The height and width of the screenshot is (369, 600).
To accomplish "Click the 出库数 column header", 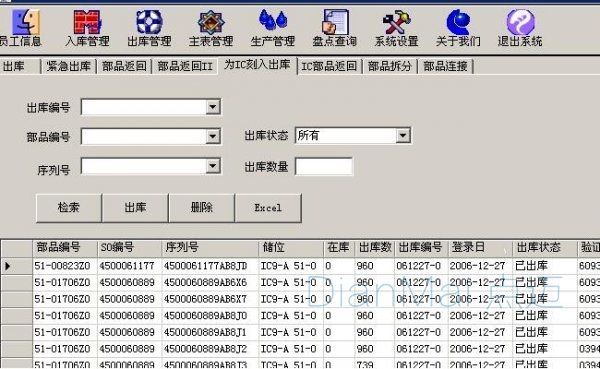I will 375,248.
